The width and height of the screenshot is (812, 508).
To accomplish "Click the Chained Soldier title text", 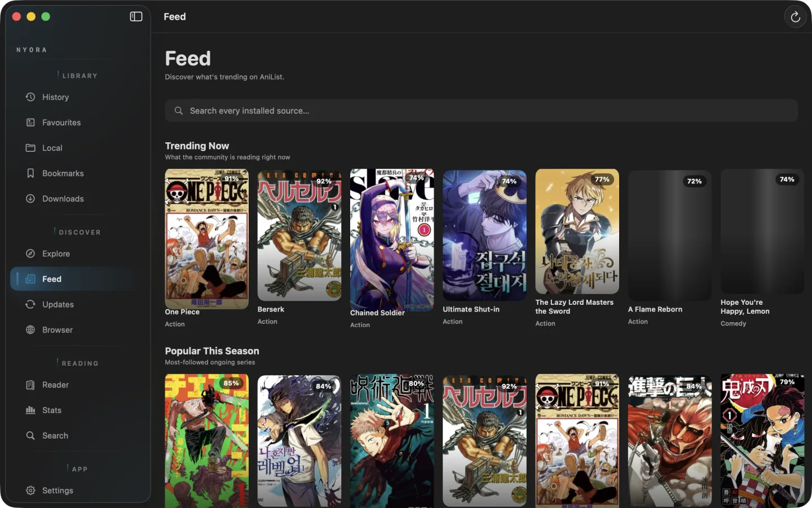I will [377, 313].
